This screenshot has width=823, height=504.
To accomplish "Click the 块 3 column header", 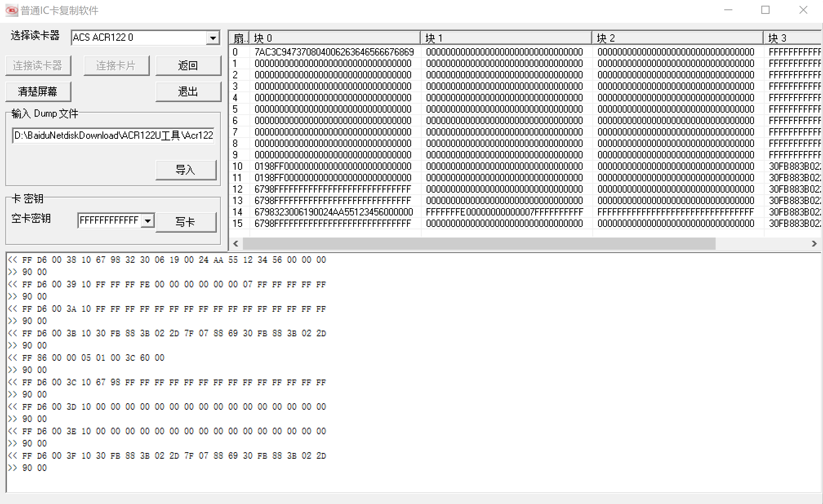I will point(792,38).
